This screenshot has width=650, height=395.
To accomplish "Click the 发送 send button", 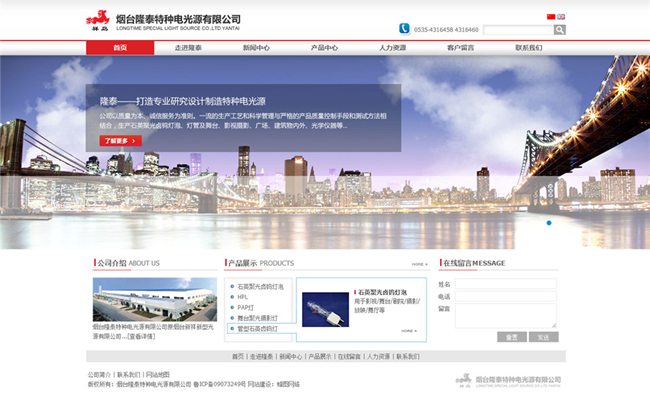I will [543, 337].
